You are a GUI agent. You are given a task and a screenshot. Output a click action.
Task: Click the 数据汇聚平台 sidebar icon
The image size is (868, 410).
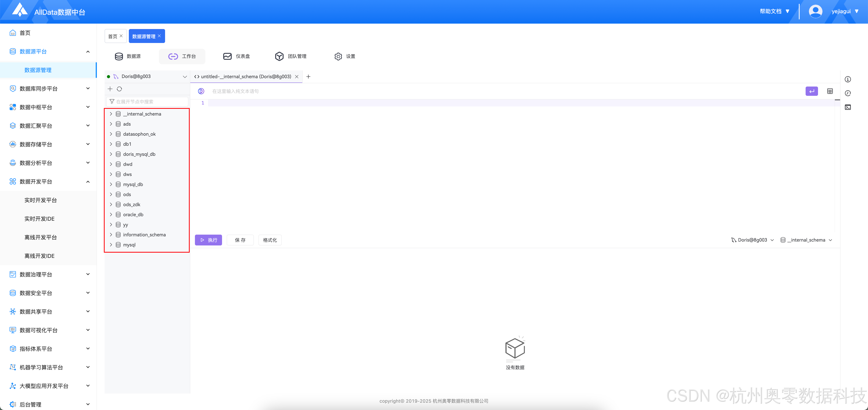pyautogui.click(x=13, y=126)
